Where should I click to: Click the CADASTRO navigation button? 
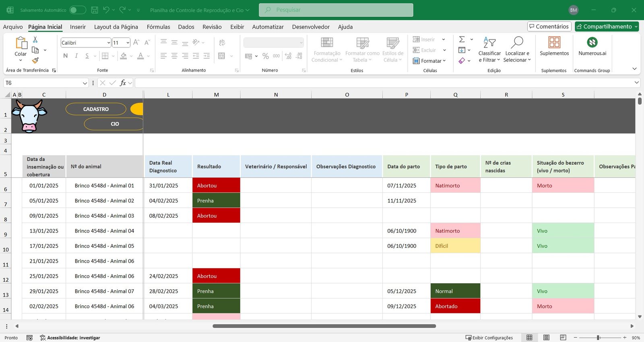click(x=96, y=109)
